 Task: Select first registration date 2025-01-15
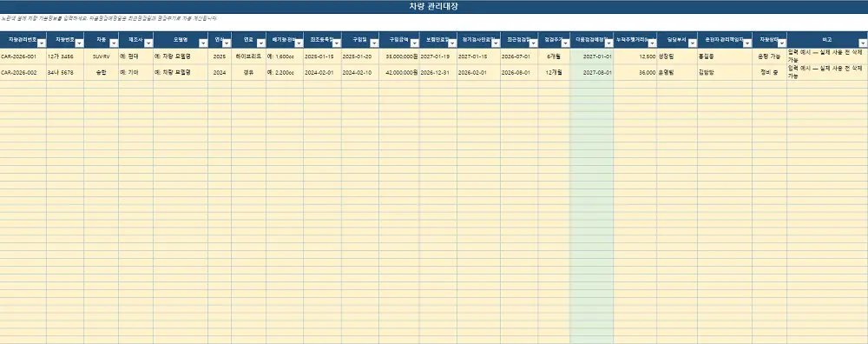click(x=323, y=56)
